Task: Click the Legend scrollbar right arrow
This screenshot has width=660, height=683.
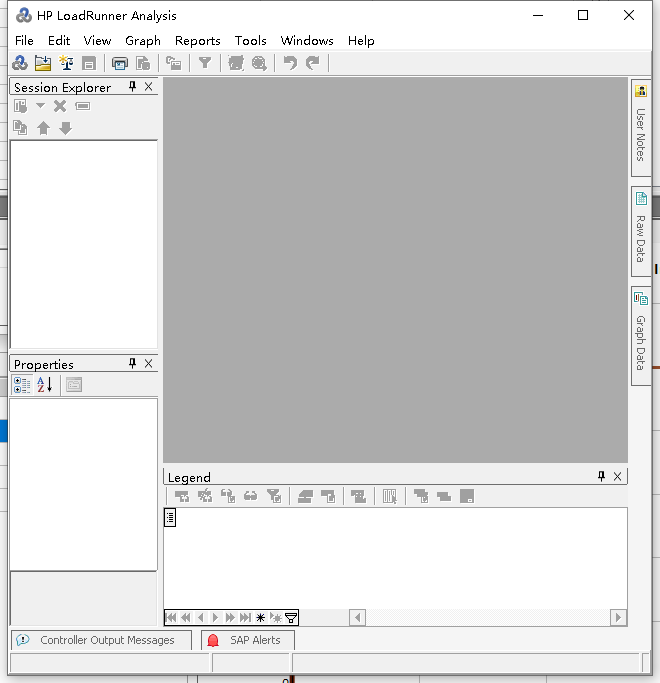Action: point(618,618)
